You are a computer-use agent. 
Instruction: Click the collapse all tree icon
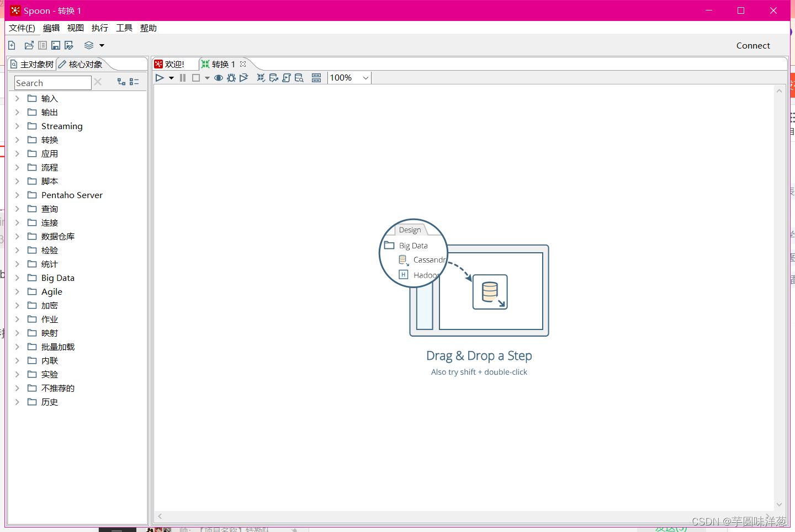click(134, 82)
